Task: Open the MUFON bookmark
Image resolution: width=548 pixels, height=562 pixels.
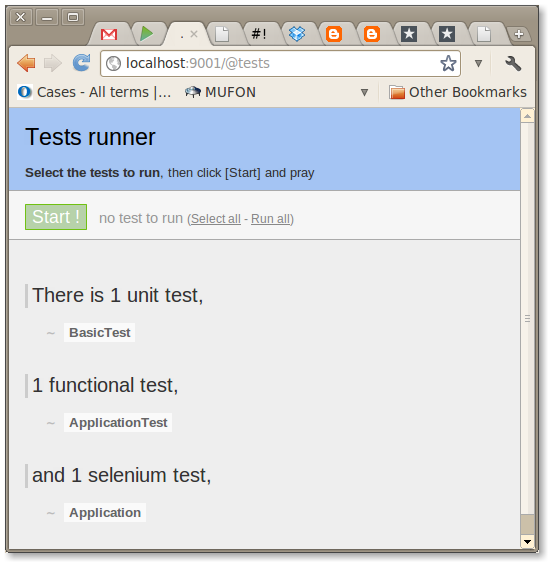Action: click(x=220, y=92)
